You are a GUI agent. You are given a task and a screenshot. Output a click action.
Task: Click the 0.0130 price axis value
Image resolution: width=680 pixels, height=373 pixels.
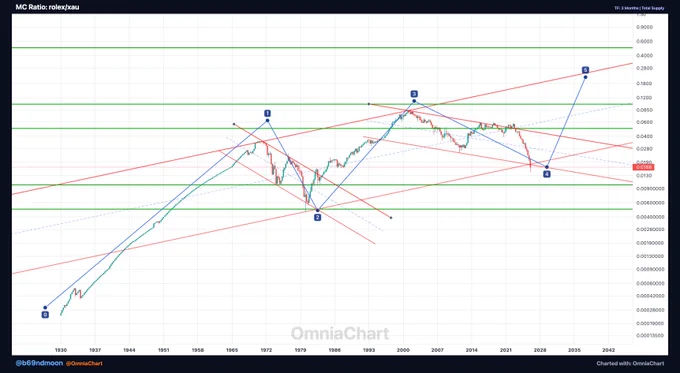click(644, 176)
